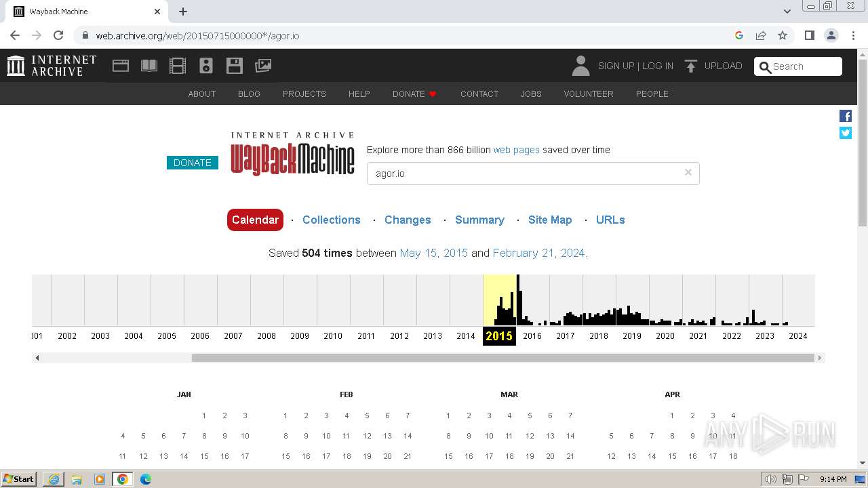Select year 2018 on the timeline
Screen dimensions: 868x488
pyautogui.click(x=599, y=335)
